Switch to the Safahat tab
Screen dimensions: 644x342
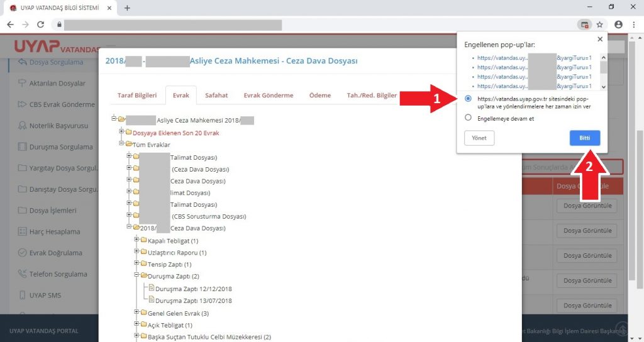(x=216, y=96)
